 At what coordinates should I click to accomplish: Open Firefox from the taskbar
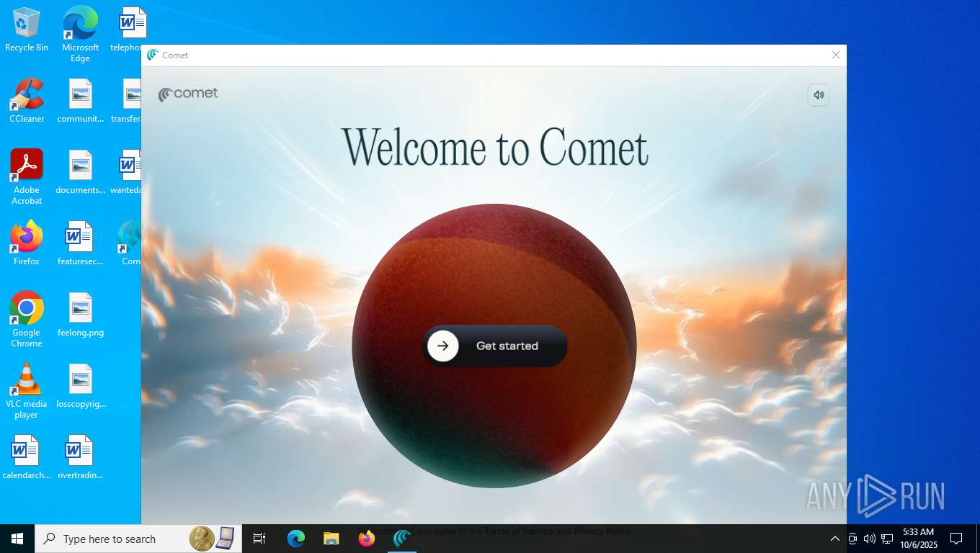click(367, 539)
